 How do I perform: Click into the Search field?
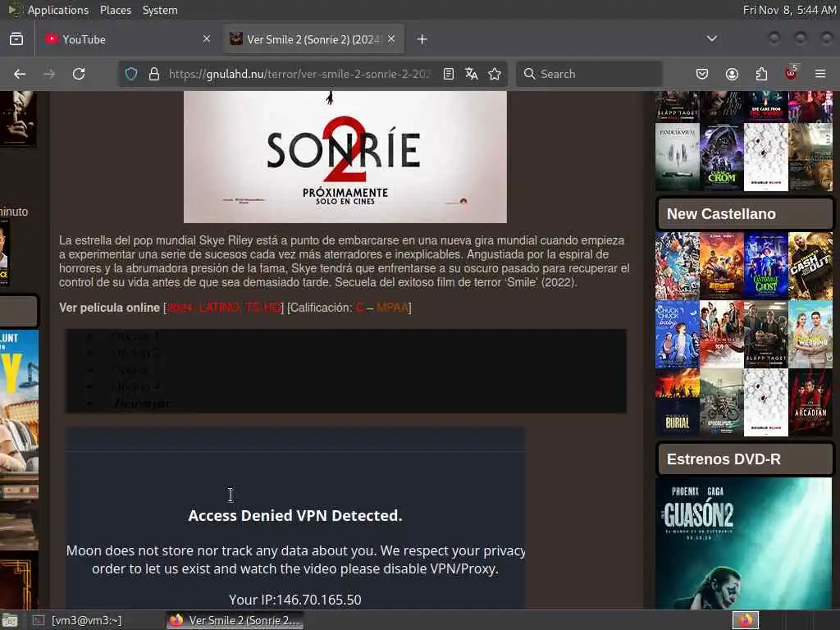(x=589, y=74)
